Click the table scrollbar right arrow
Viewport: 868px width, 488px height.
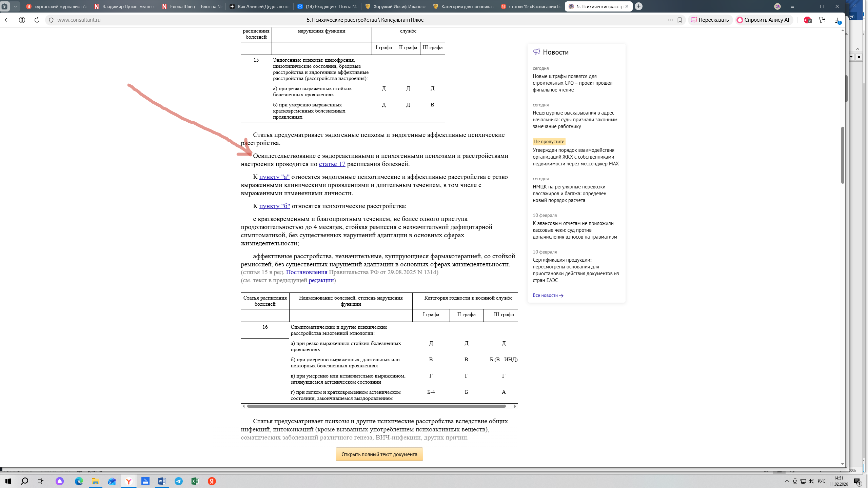(x=515, y=406)
